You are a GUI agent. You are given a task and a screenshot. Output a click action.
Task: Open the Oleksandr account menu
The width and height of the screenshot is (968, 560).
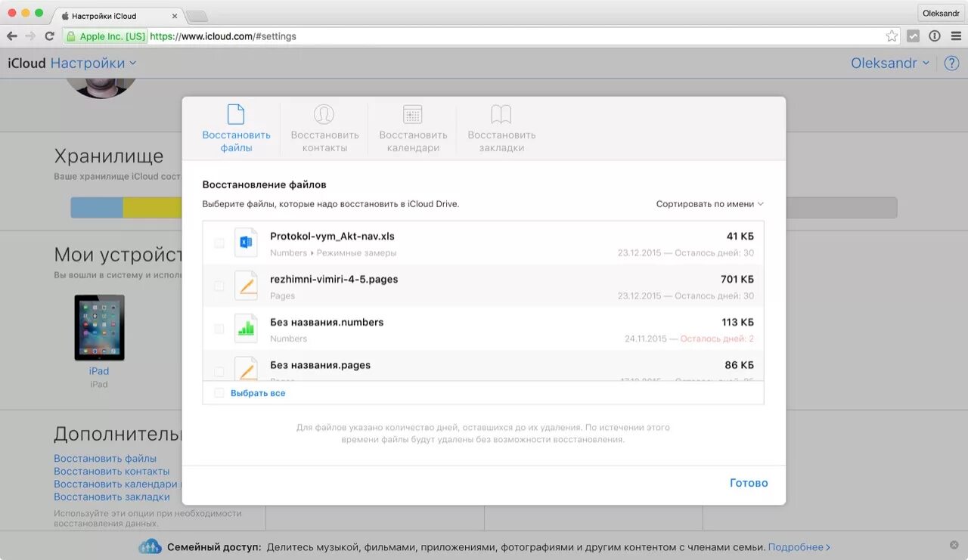click(889, 63)
